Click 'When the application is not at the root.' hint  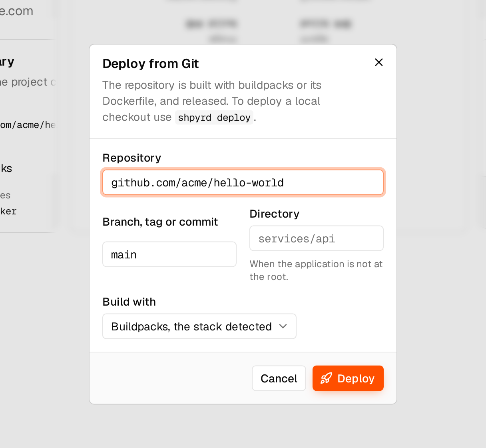pos(316,270)
